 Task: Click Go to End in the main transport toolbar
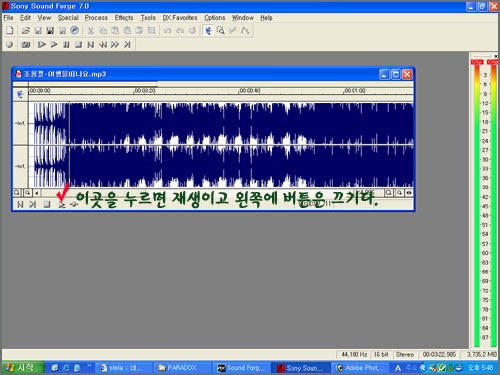click(127, 44)
